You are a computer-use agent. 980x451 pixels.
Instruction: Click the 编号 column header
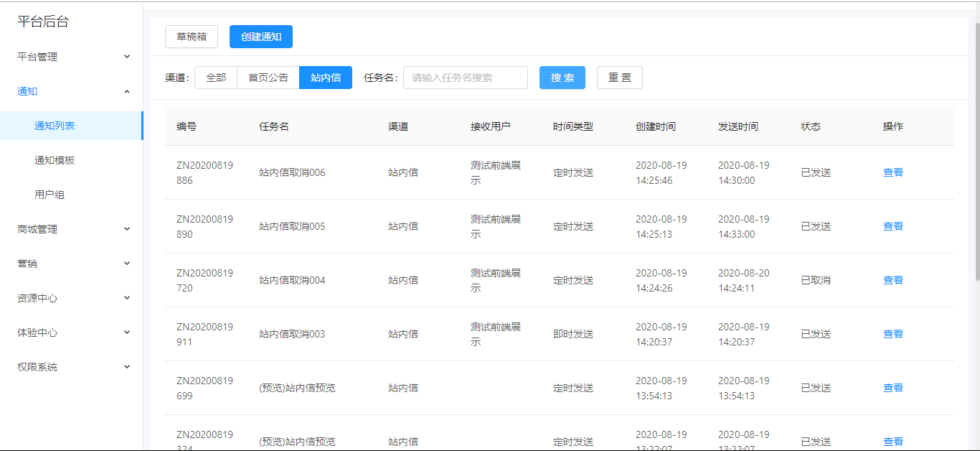pyautogui.click(x=187, y=126)
